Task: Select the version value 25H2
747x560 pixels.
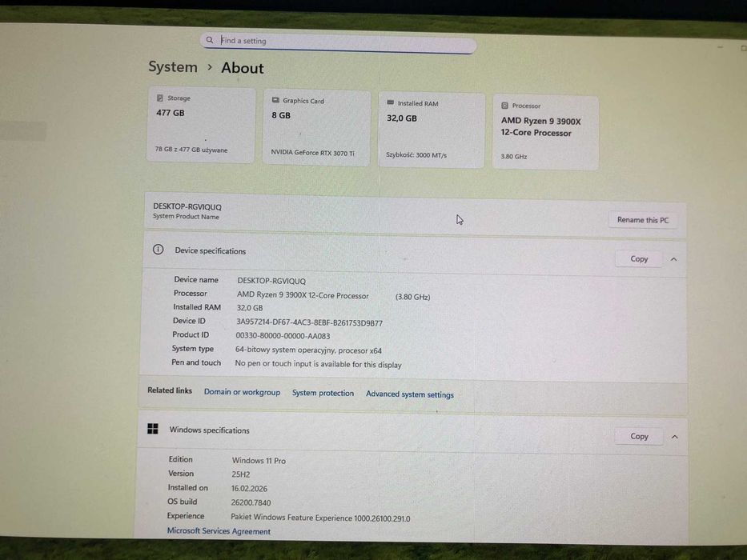Action: pyautogui.click(x=240, y=474)
